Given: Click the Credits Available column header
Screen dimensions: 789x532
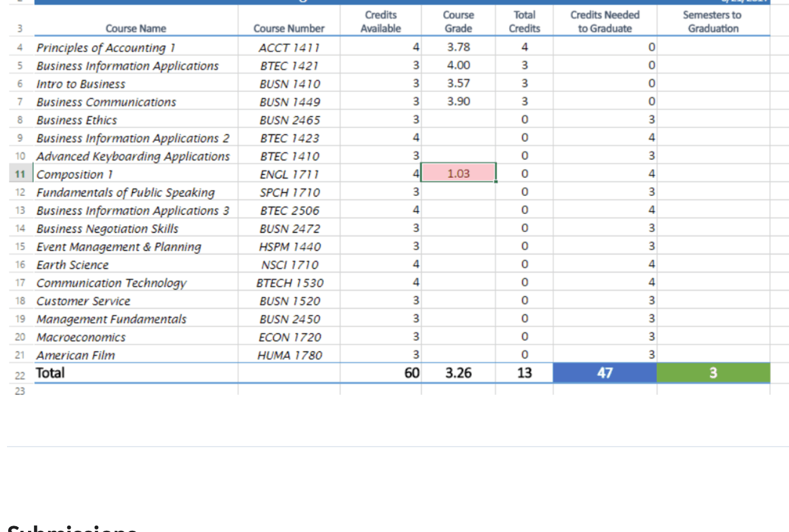Looking at the screenshot, I should [x=380, y=22].
